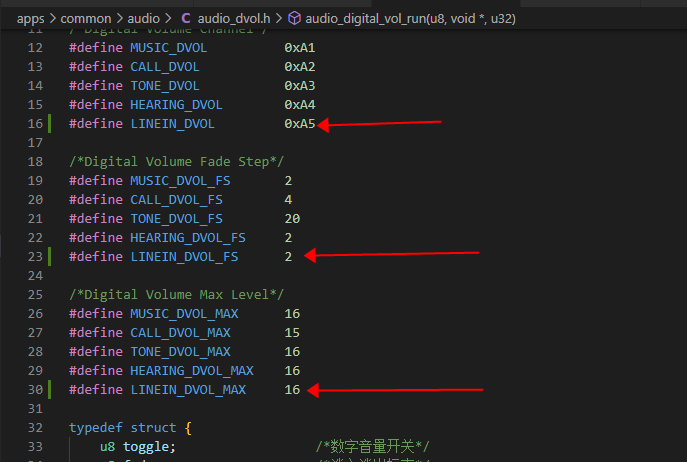This screenshot has height=462, width=687.
Task: Click line number 23 in gutter
Action: point(35,256)
